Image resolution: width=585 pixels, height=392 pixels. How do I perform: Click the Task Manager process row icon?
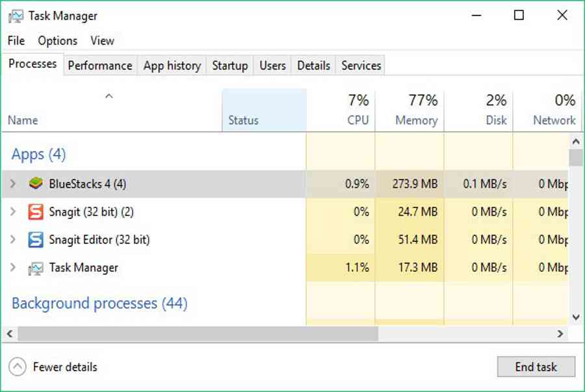(x=36, y=268)
